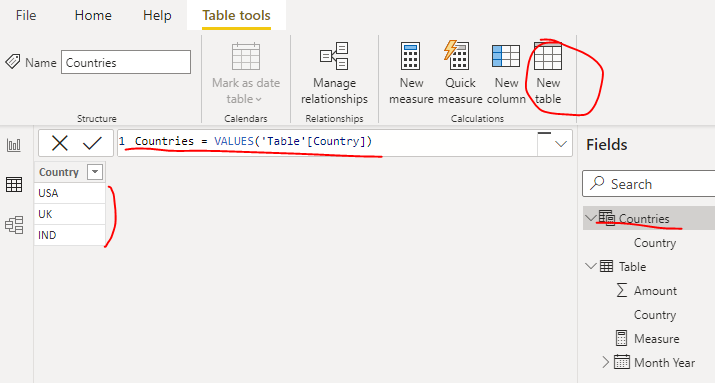Click the Quick measure lightning icon
Image resolution: width=715 pixels, height=383 pixels.
pyautogui.click(x=456, y=55)
